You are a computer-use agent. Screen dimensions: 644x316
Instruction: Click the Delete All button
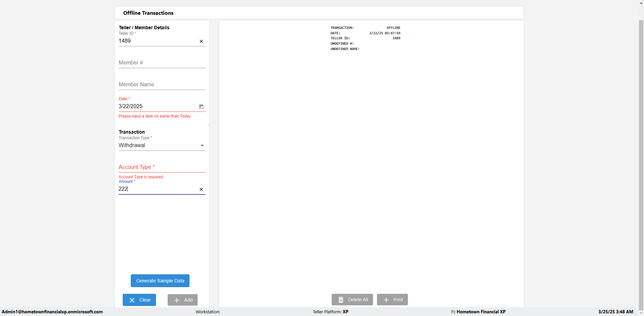point(352,300)
